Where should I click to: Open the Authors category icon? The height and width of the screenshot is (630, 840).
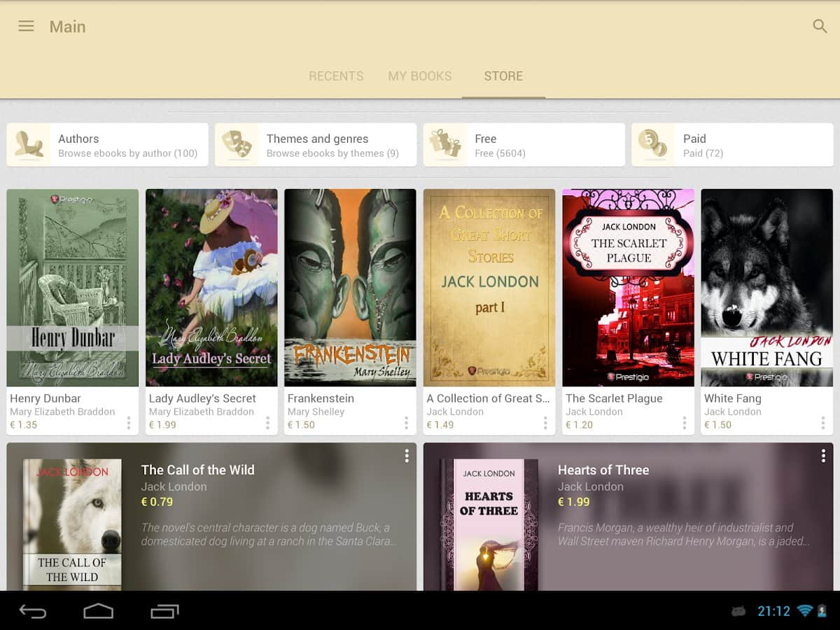click(29, 145)
